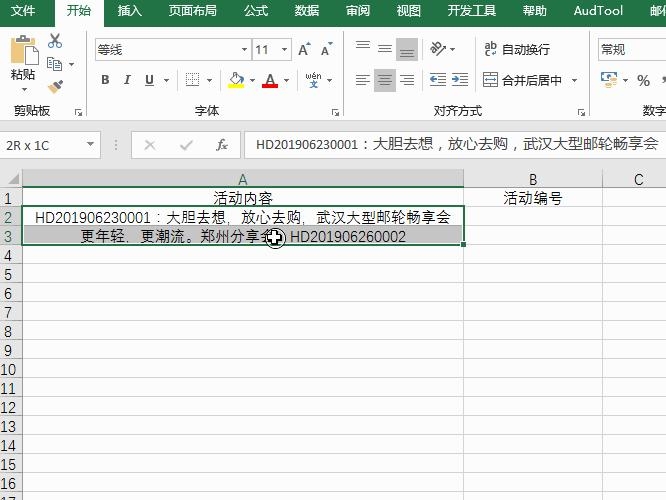The width and height of the screenshot is (666, 500).
Task: Select the Format Painter brush
Action: 55,87
